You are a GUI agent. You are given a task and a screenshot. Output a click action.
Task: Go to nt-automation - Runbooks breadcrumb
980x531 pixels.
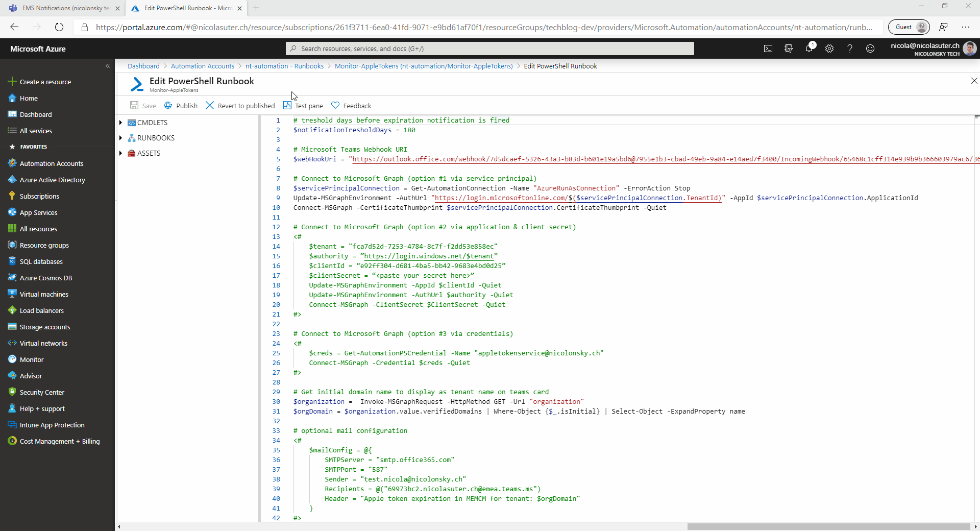284,66
